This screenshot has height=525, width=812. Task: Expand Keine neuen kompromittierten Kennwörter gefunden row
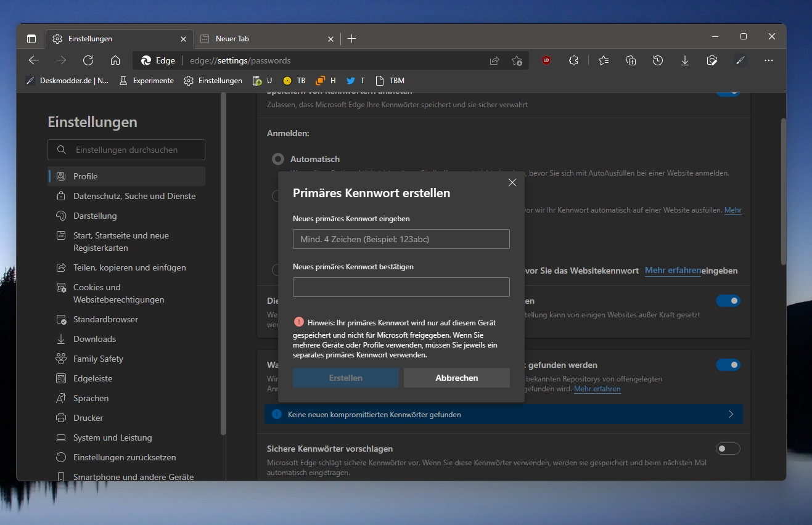click(x=503, y=414)
